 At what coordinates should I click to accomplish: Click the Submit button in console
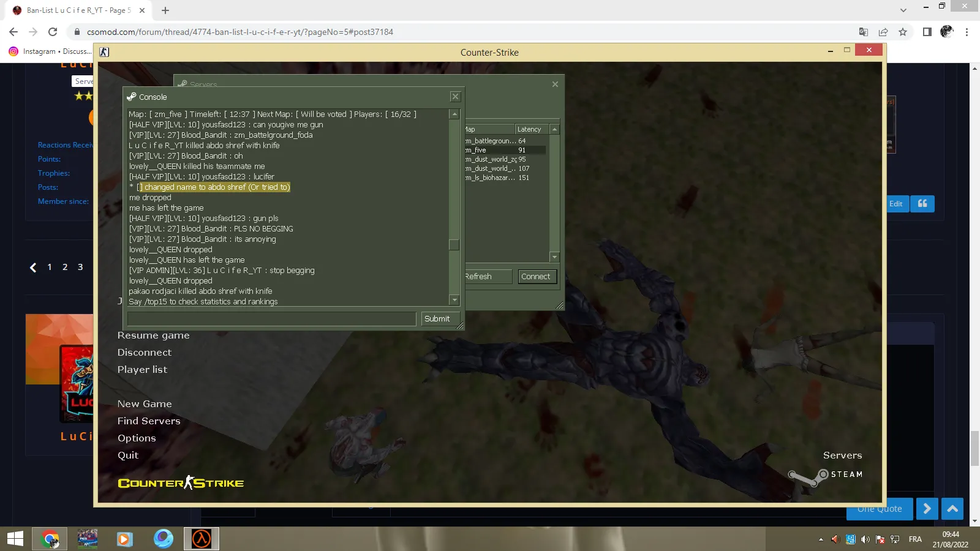click(437, 319)
